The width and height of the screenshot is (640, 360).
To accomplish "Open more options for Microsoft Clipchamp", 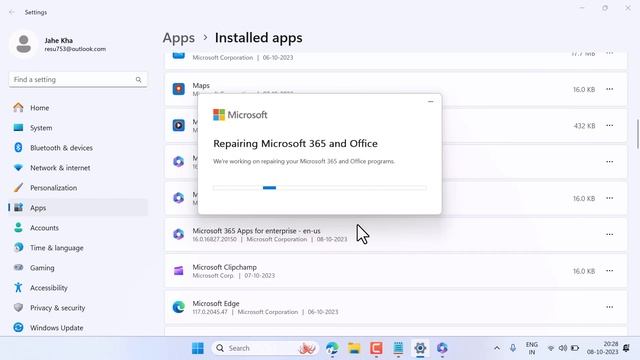I will [609, 271].
